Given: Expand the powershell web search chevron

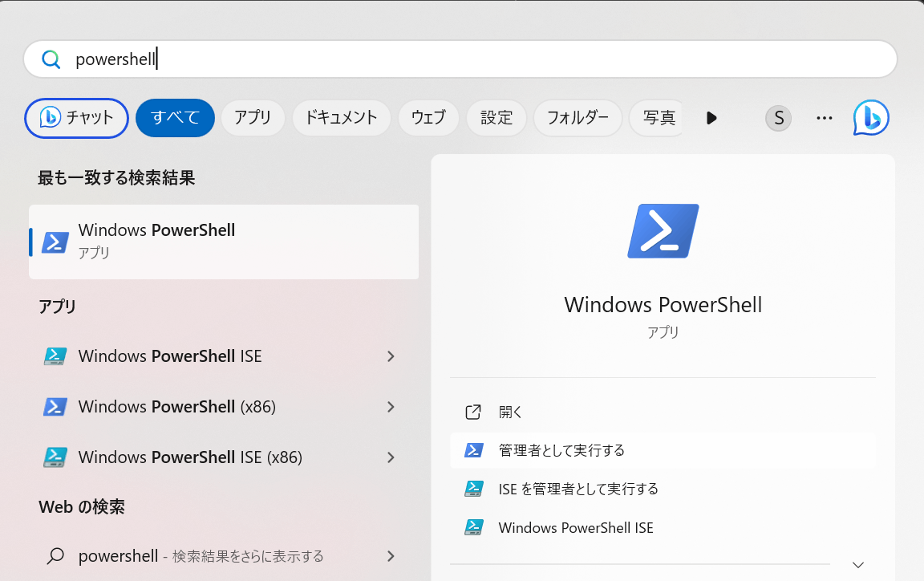Looking at the screenshot, I should [391, 556].
